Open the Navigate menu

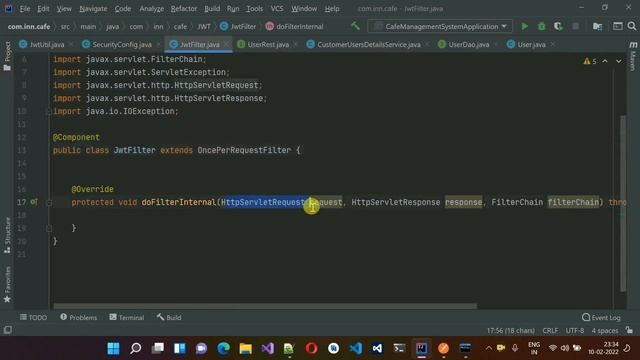click(93, 9)
